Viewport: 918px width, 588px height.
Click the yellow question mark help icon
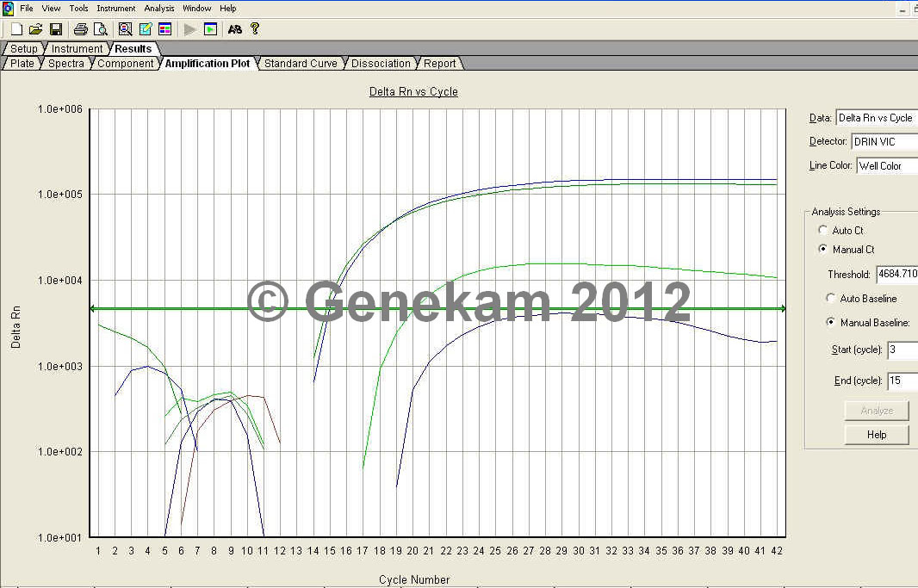(x=255, y=28)
